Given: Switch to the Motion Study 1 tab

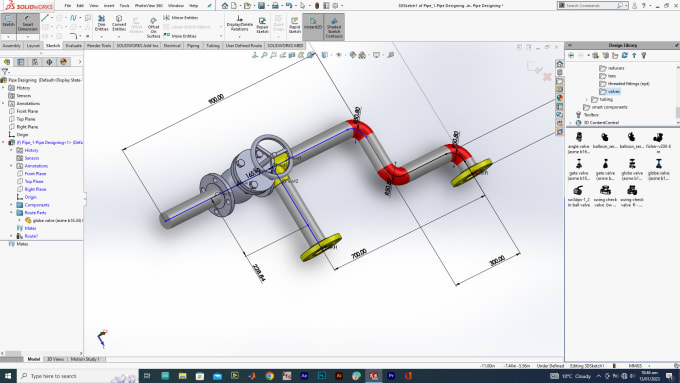Looking at the screenshot, I should [x=85, y=359].
